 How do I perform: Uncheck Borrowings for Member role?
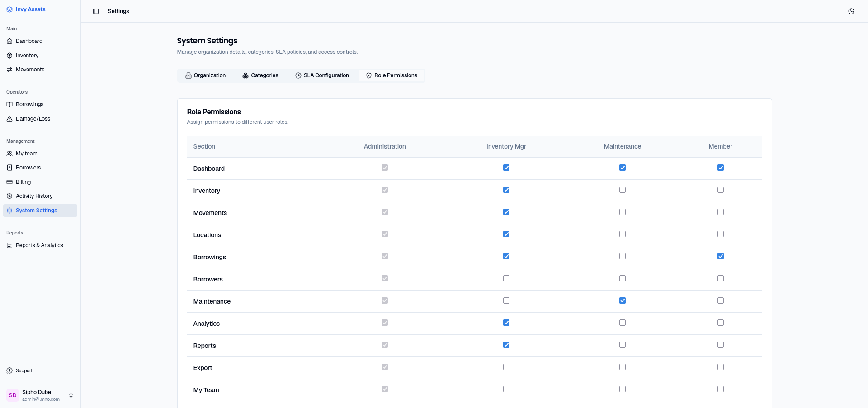click(x=721, y=256)
